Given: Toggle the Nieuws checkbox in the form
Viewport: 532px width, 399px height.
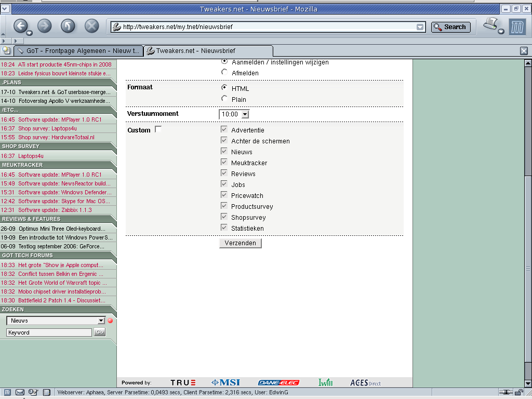Looking at the screenshot, I should click(x=224, y=151).
